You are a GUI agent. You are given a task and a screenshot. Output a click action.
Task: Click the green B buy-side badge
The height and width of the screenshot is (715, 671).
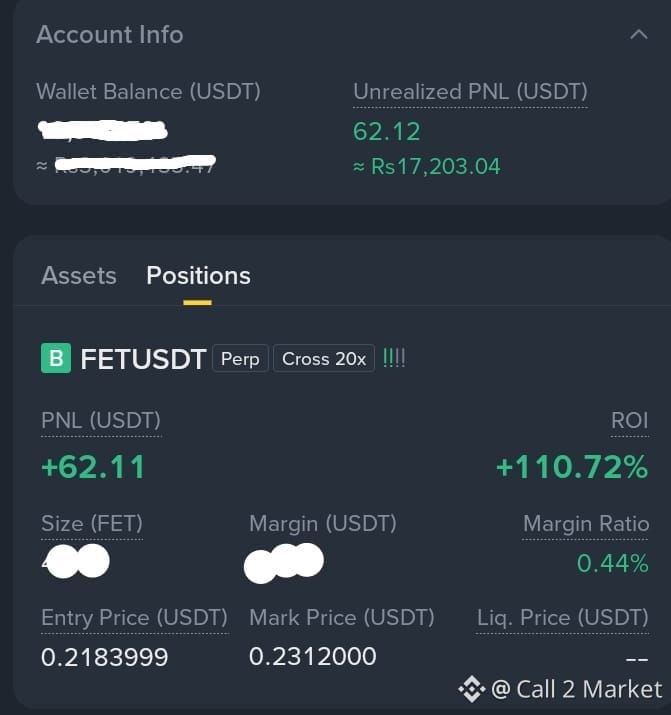coord(56,358)
